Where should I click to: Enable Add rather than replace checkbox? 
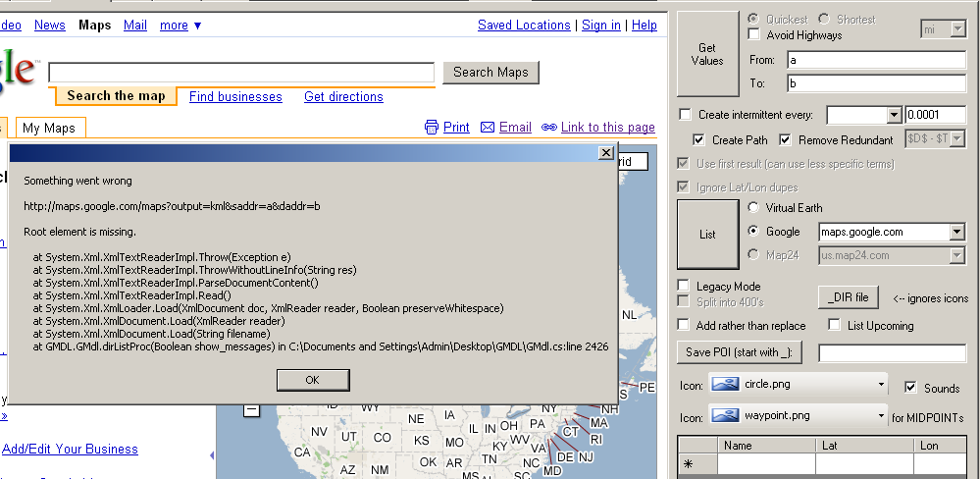pyautogui.click(x=683, y=325)
